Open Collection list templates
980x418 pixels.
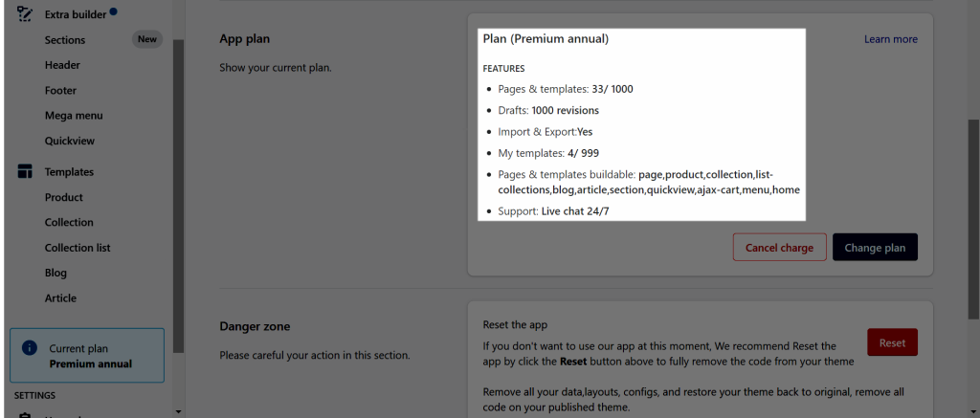(78, 248)
